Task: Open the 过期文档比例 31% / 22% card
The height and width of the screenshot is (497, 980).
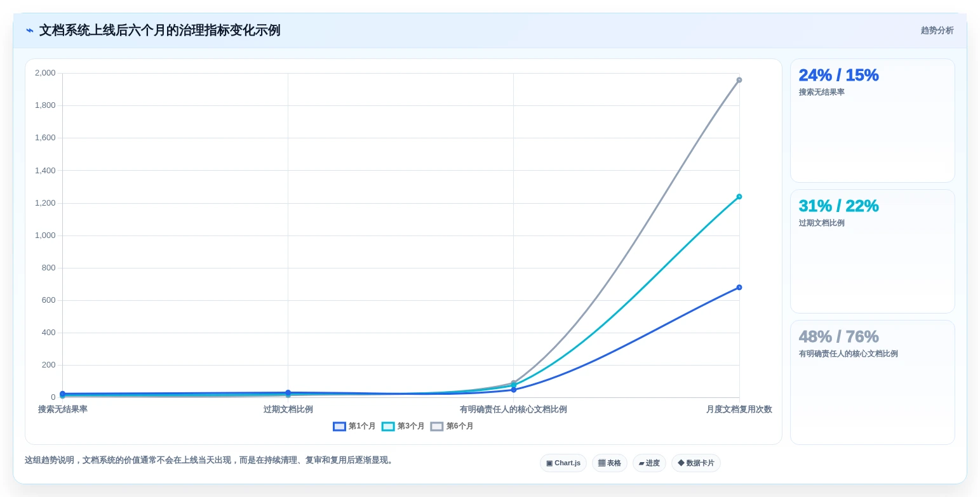Action: point(873,251)
